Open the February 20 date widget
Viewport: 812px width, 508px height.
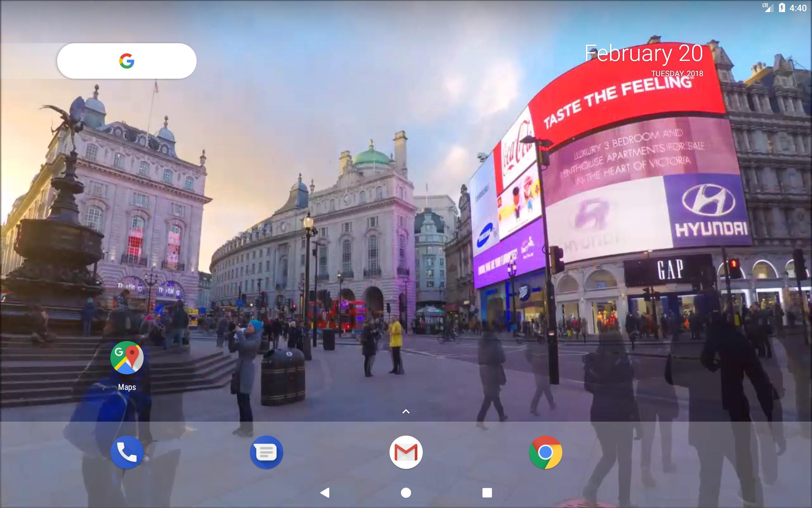(x=644, y=53)
